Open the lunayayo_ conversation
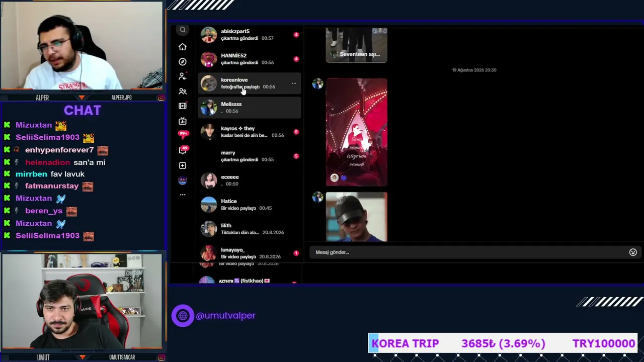The height and width of the screenshot is (362, 644). pyautogui.click(x=250, y=253)
